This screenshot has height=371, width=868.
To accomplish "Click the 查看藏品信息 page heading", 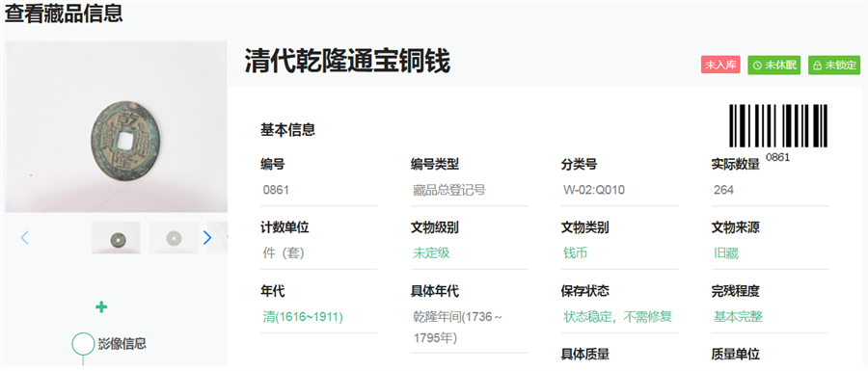I will coord(64,13).
